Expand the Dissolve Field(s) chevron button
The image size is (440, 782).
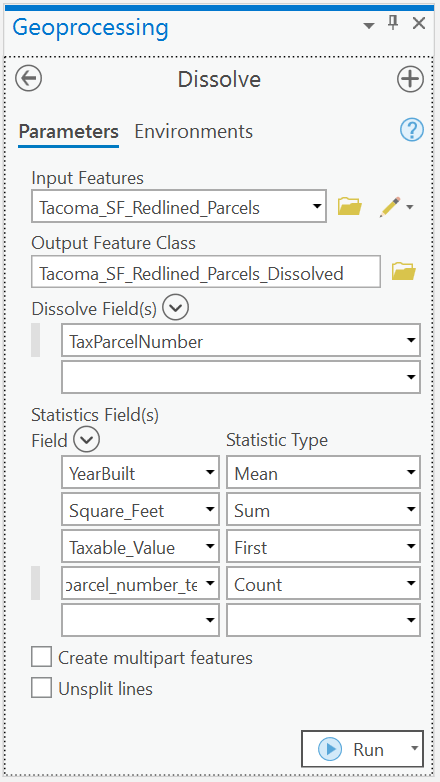[x=176, y=308]
